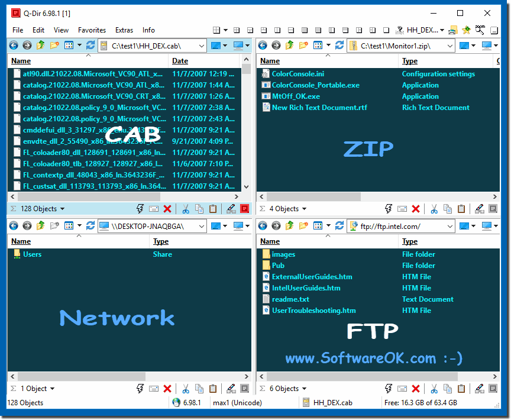This screenshot has width=511, height=420.
Task: Open the View menu
Action: (x=62, y=30)
